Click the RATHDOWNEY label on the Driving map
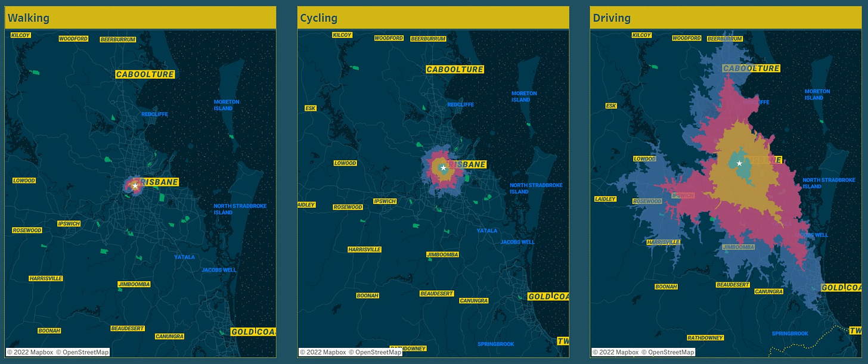868x364 pixels. [705, 336]
